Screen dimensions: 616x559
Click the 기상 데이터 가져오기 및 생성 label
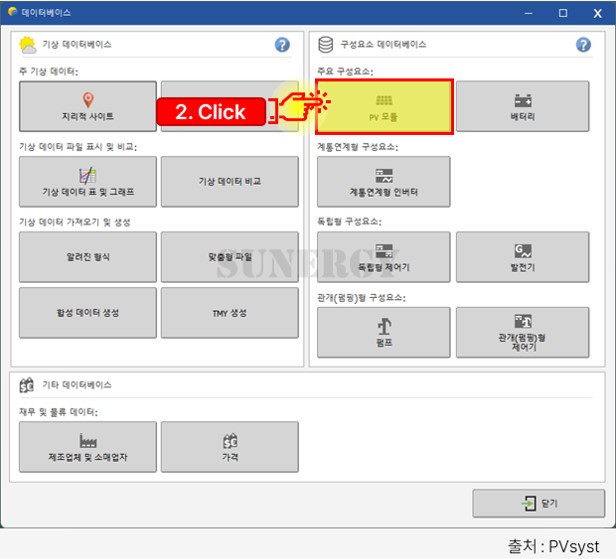75,222
